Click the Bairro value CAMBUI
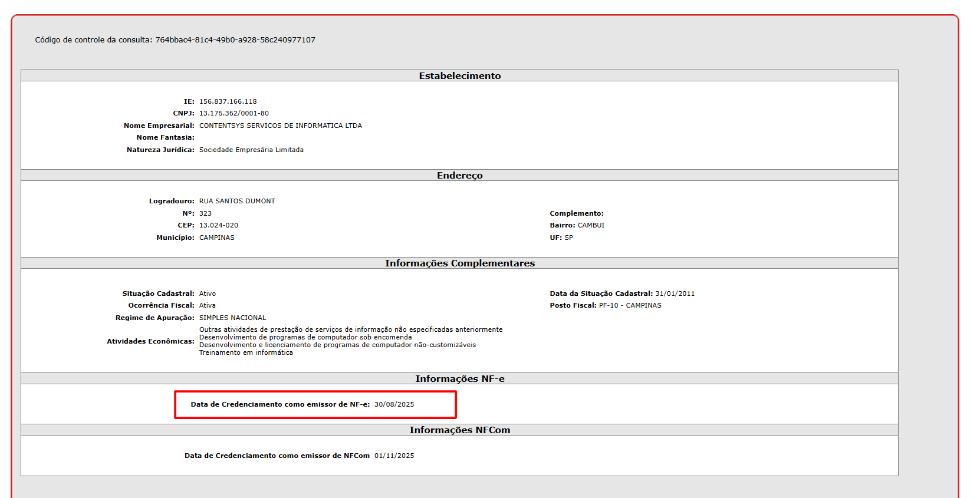This screenshot has height=498, width=980. (x=591, y=225)
